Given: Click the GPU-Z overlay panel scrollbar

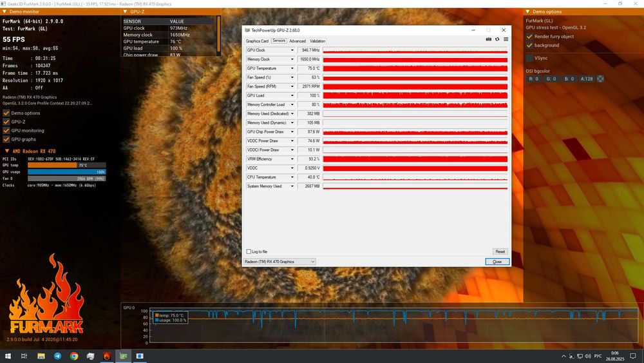Looking at the screenshot, I should pyautogui.click(x=218, y=34).
